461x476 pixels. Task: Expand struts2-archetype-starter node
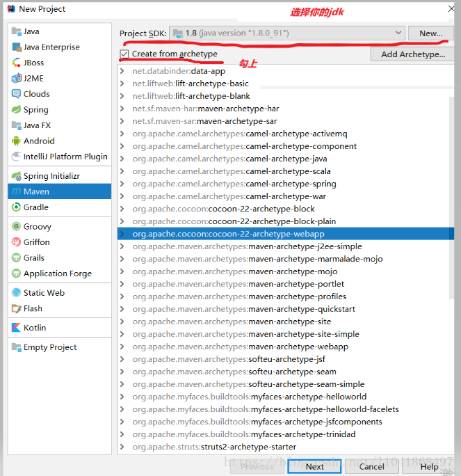tap(122, 447)
